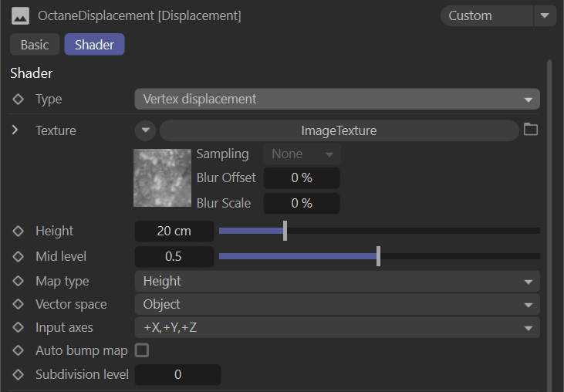Screen dimensions: 564x392
Task: Click the keyframe diamond next to Type
Action: click(18, 100)
